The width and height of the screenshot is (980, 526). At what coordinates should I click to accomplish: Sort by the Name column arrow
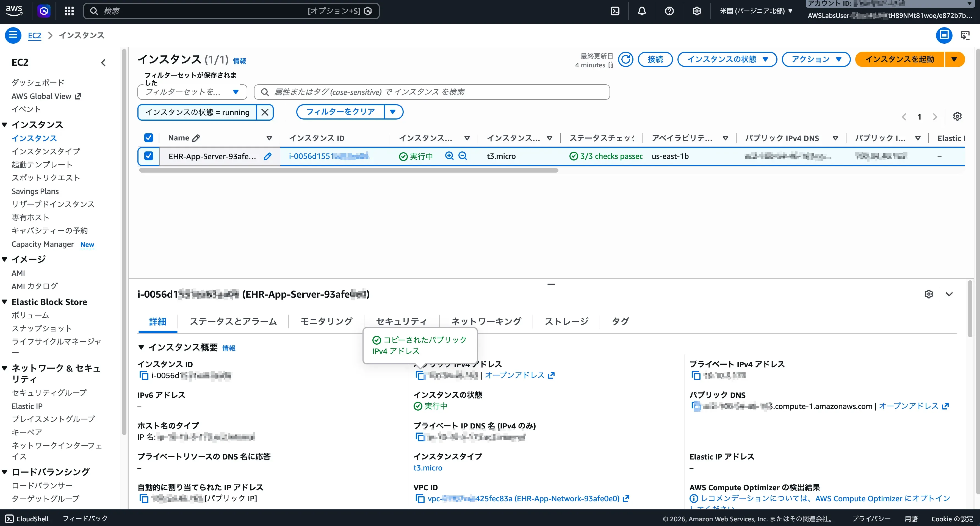tap(269, 138)
